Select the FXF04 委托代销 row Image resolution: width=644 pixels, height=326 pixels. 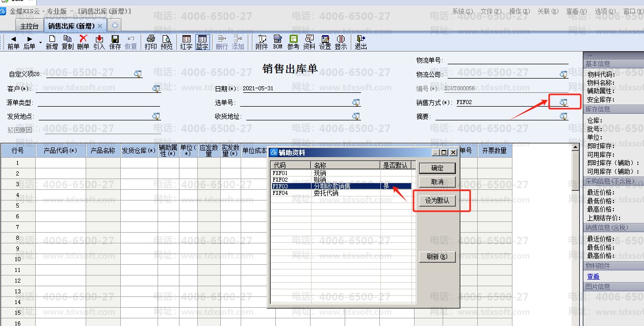pyautogui.click(x=342, y=193)
